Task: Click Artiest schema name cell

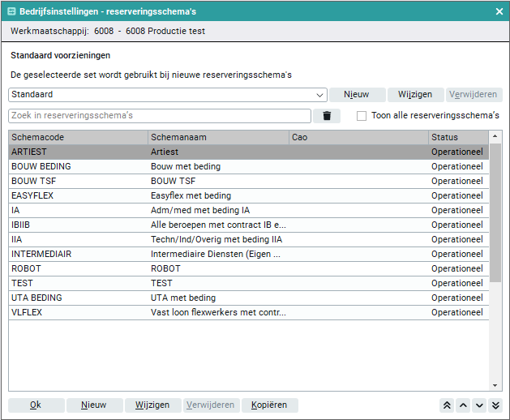Action: coord(218,152)
